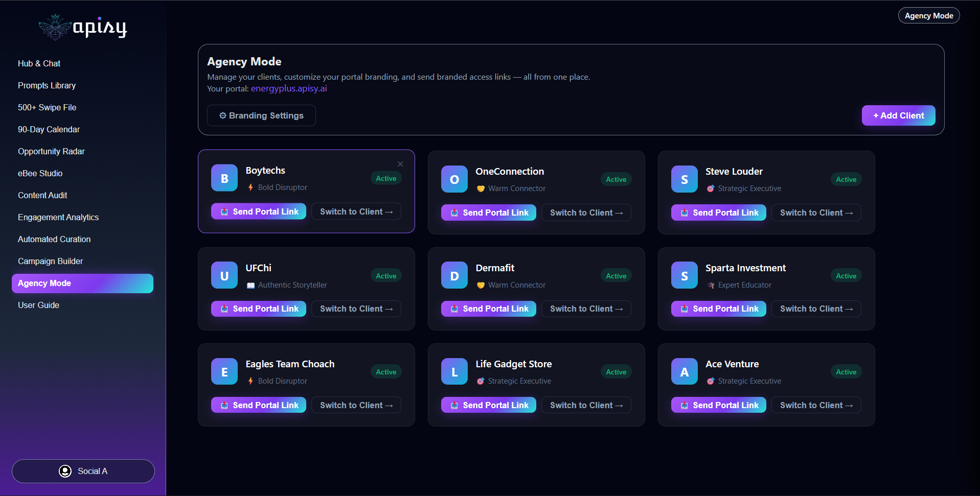
Task: Click the Active status on Boytechs
Action: (x=386, y=178)
